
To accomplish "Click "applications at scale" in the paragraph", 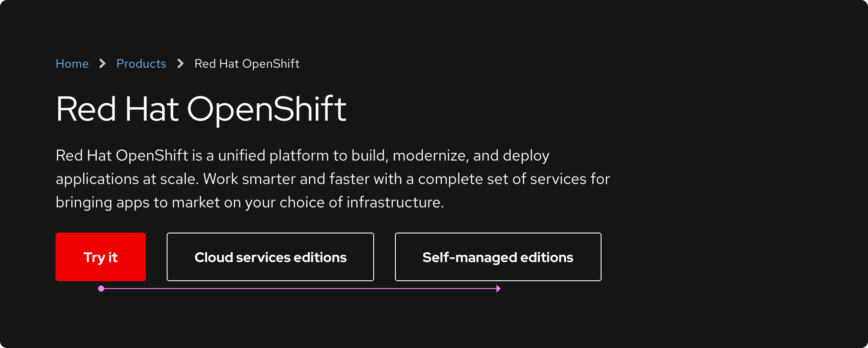I will (126, 179).
